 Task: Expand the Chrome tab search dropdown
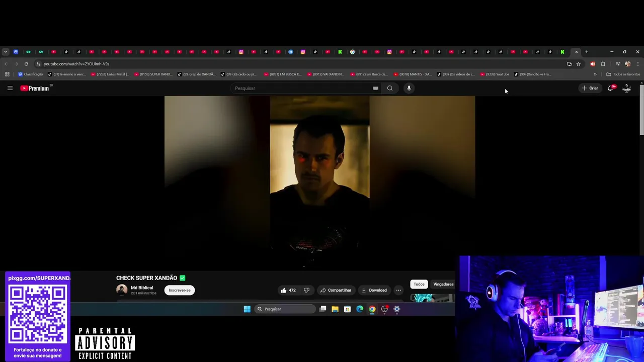click(x=6, y=52)
